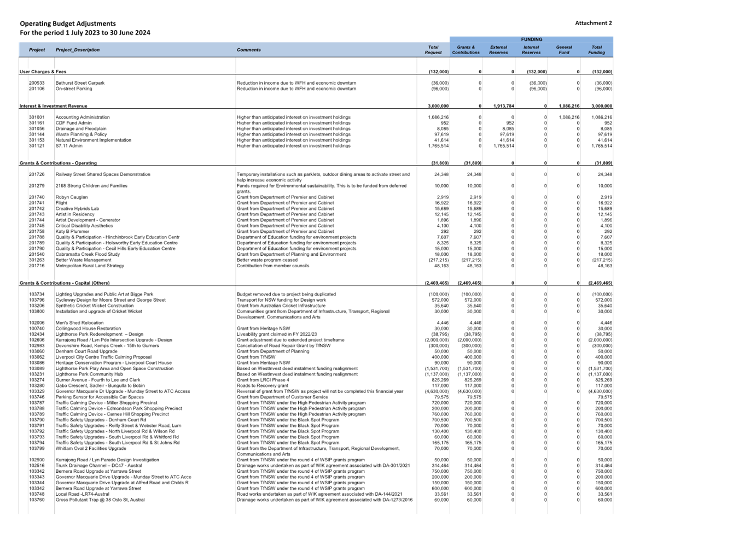This screenshot has height=534, width=756.
Task: Click the "FUNDING" group header
Action: point(531,39)
